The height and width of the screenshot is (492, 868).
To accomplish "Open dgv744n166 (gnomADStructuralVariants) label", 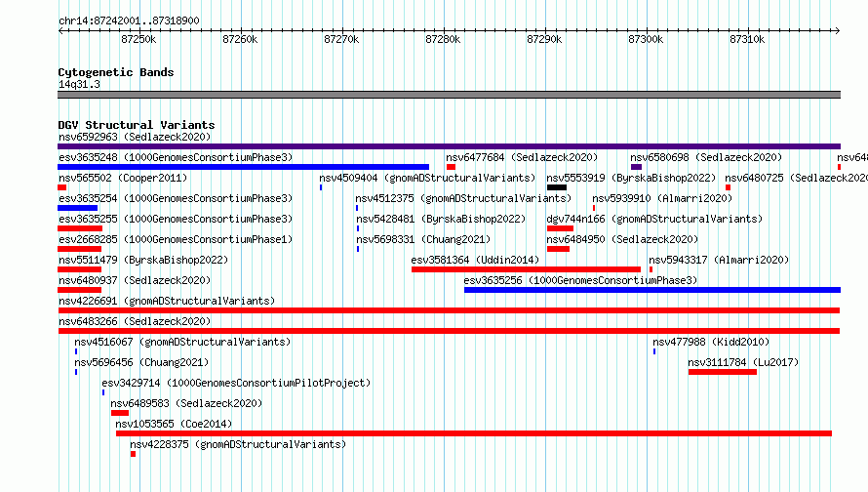I will click(x=654, y=219).
